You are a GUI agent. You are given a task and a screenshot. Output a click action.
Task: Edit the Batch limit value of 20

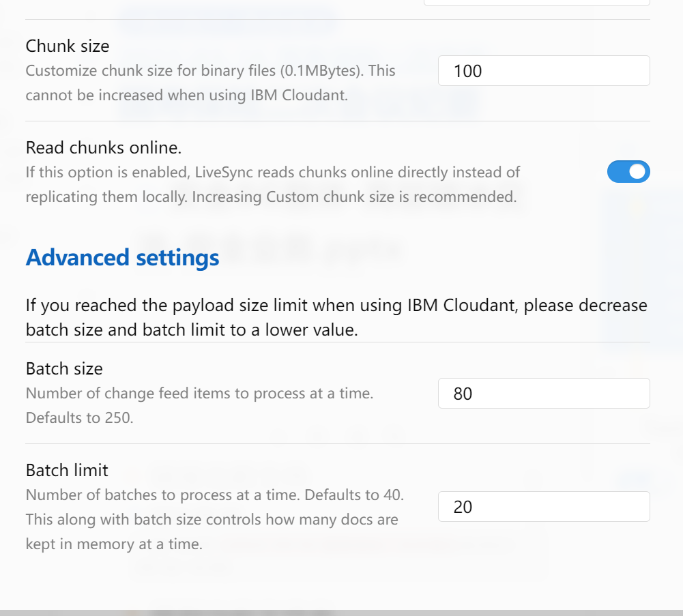coord(543,506)
